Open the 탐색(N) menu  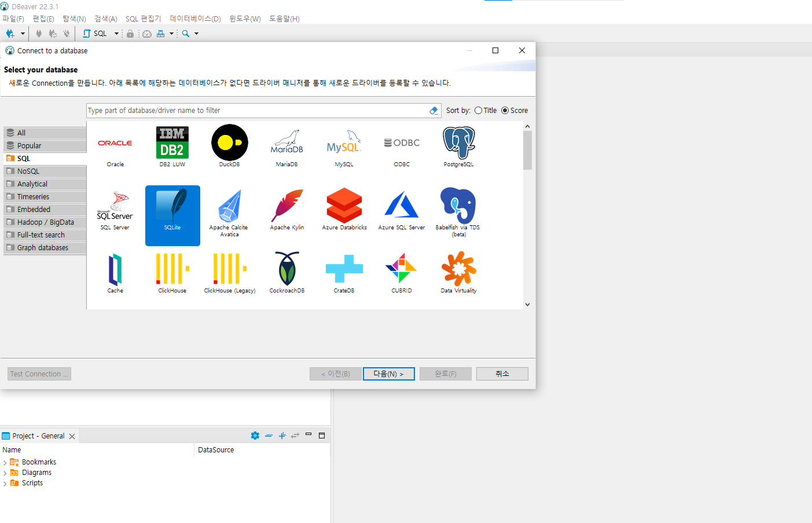(74, 19)
